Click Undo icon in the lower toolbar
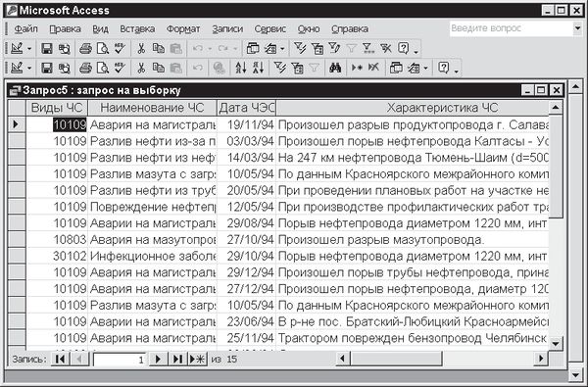 coord(198,68)
